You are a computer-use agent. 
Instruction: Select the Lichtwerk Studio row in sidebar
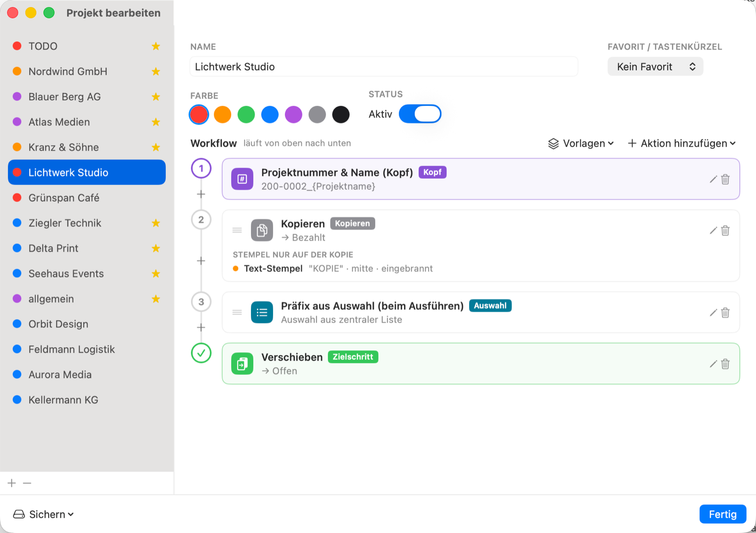87,172
